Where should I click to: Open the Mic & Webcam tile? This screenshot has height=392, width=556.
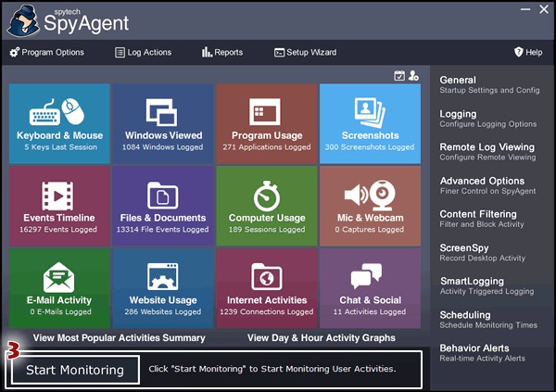[370, 205]
